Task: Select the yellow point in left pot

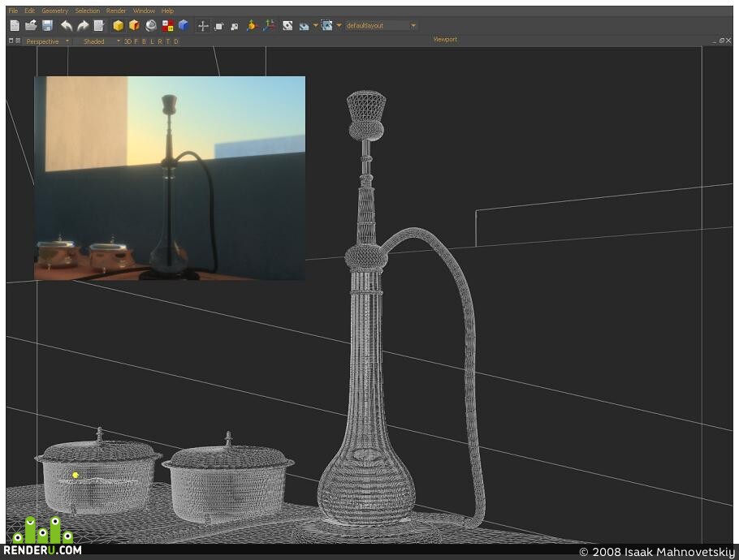Action: point(76,476)
